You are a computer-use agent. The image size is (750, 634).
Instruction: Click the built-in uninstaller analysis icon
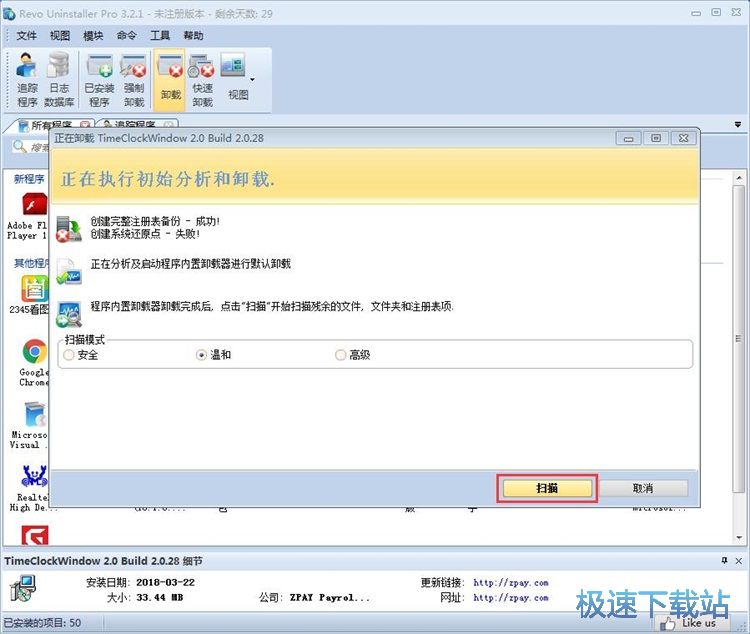click(69, 271)
